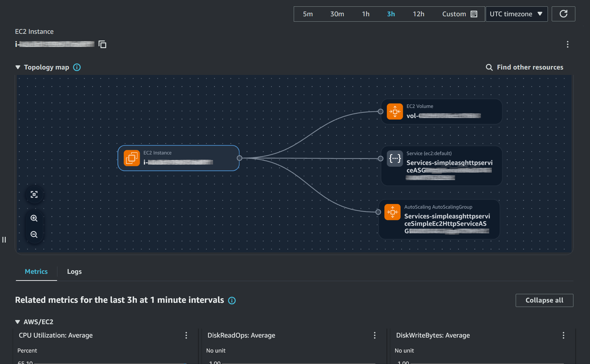Click the calendar icon next to Custom
Screen dimensions: 590x364
pyautogui.click(x=474, y=14)
